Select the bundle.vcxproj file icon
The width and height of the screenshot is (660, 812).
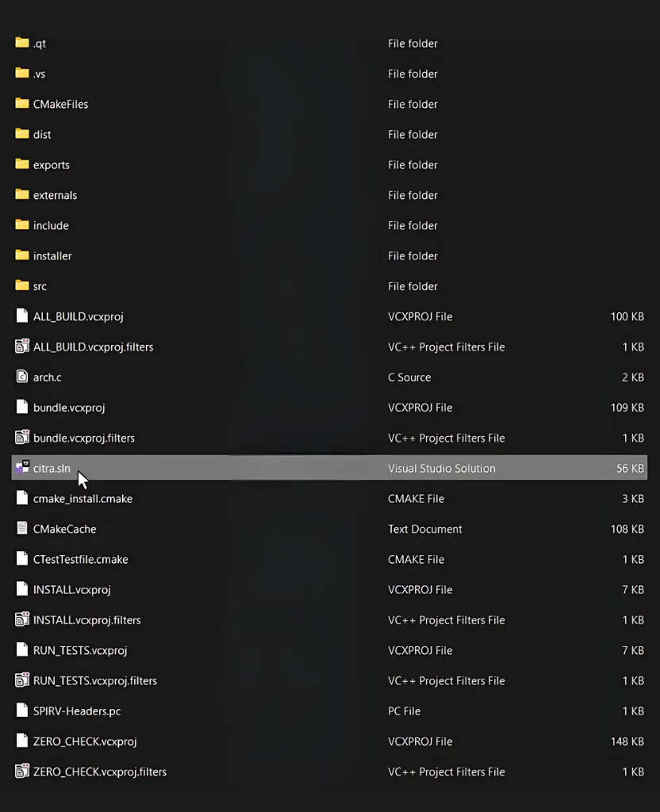coord(22,408)
